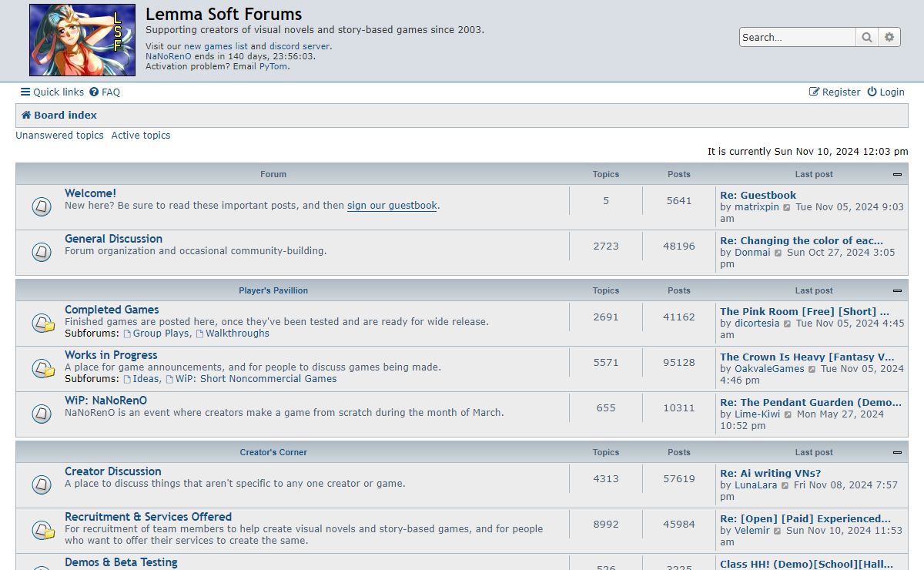Open General Discussion forum
924x570 pixels.
(113, 239)
